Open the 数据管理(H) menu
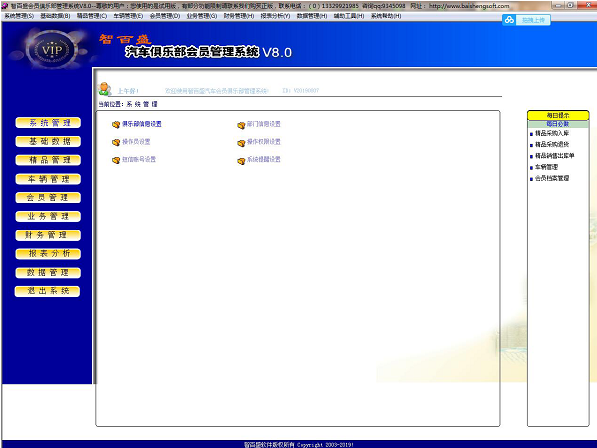This screenshot has width=597, height=448. 312,16
